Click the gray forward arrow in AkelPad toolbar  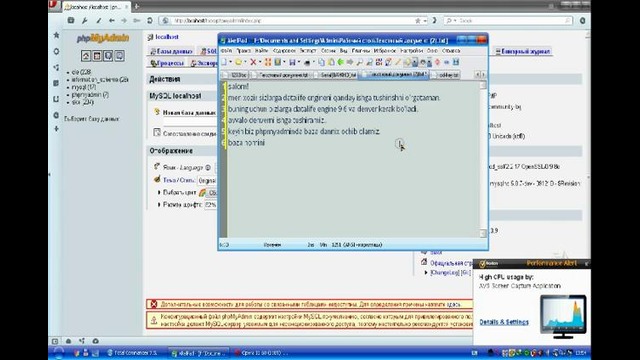tap(350, 62)
